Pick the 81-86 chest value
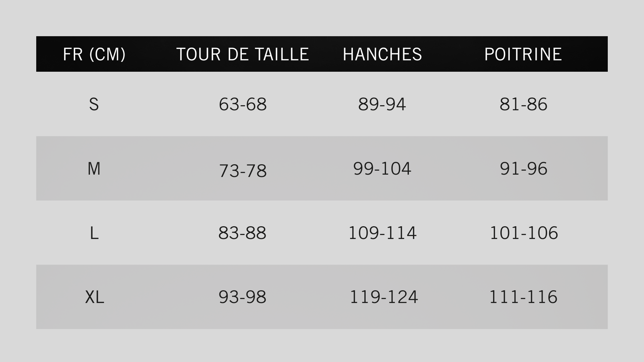This screenshot has height=362, width=644. [x=523, y=104]
